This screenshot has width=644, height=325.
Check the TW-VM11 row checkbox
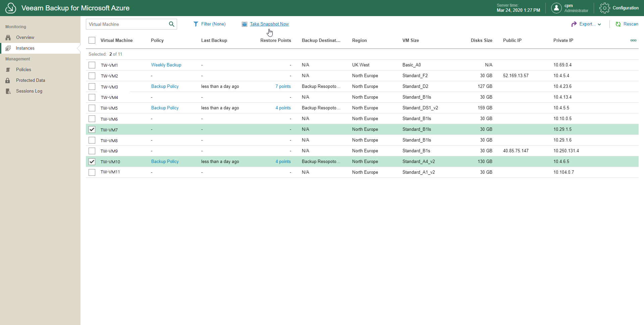92,172
